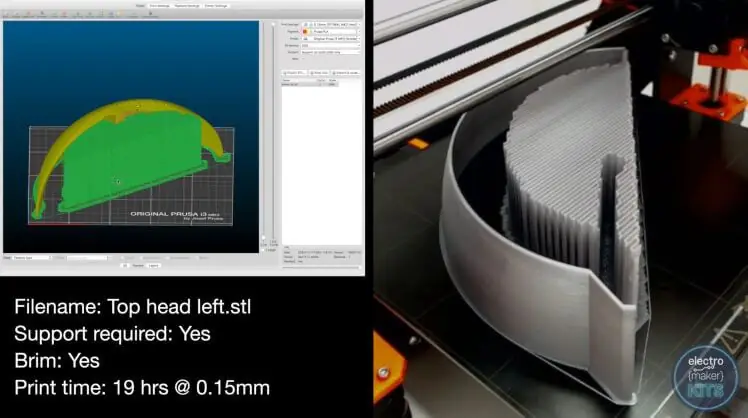Expand the Print settings preset dropdown
Image resolution: width=748 pixels, height=418 pixels.
point(331,24)
